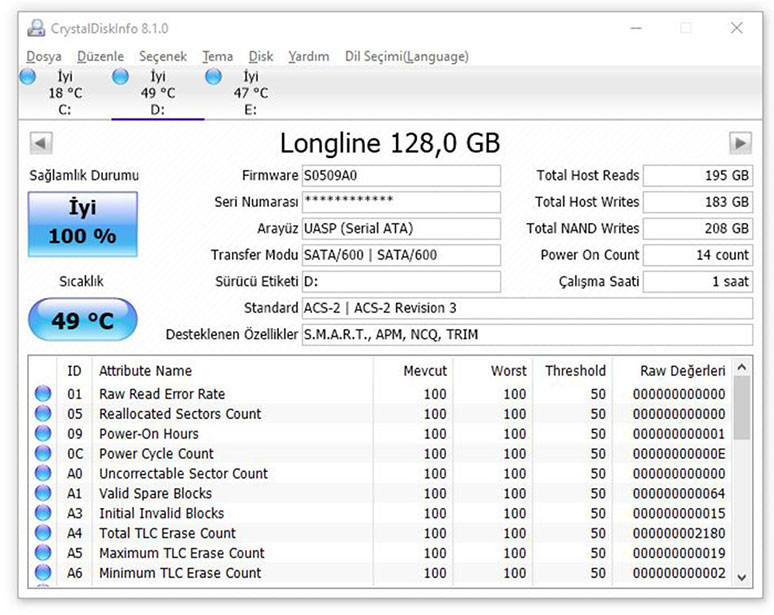This screenshot has width=774, height=615.
Task: Click the 49 °C temperature button
Action: point(82,320)
